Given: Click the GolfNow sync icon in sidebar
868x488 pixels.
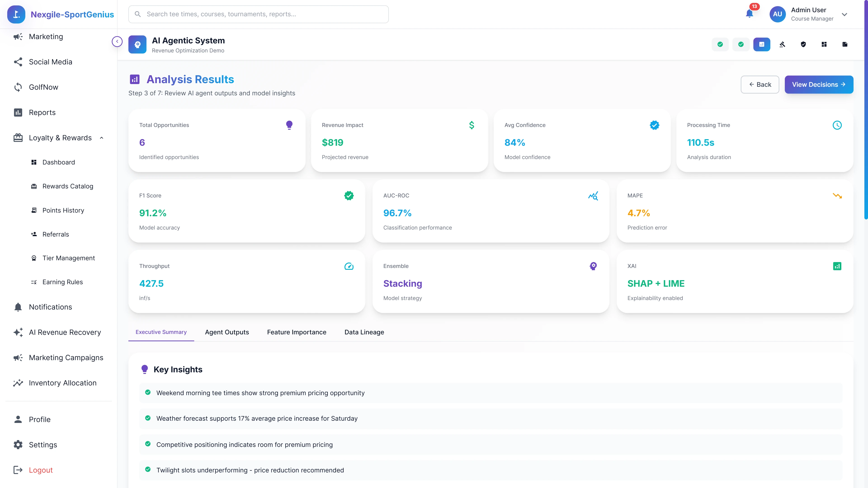Looking at the screenshot, I should tap(18, 87).
